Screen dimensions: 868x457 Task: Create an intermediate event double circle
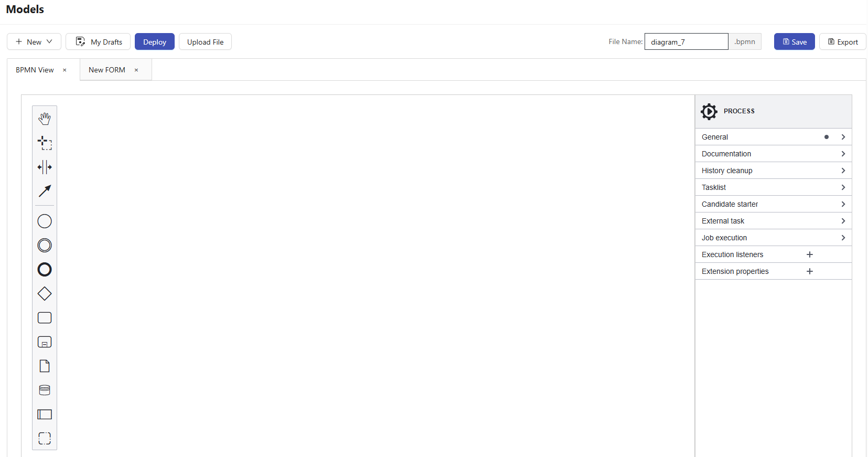point(45,246)
